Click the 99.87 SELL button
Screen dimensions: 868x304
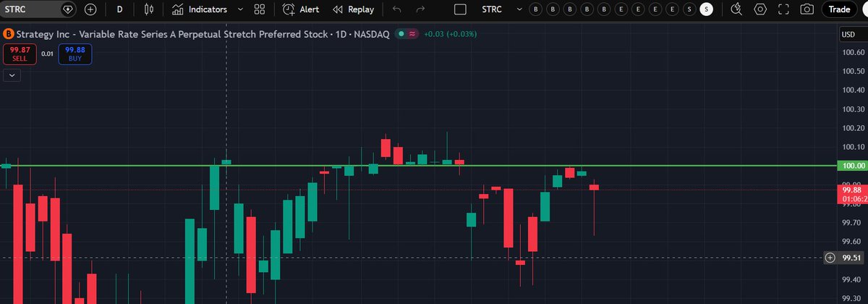(x=19, y=54)
